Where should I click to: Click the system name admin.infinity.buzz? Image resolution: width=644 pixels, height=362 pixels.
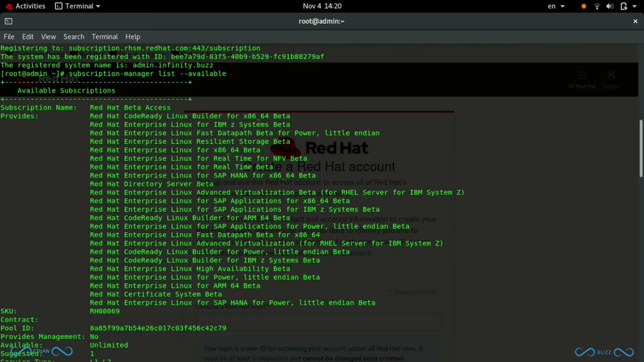173,65
